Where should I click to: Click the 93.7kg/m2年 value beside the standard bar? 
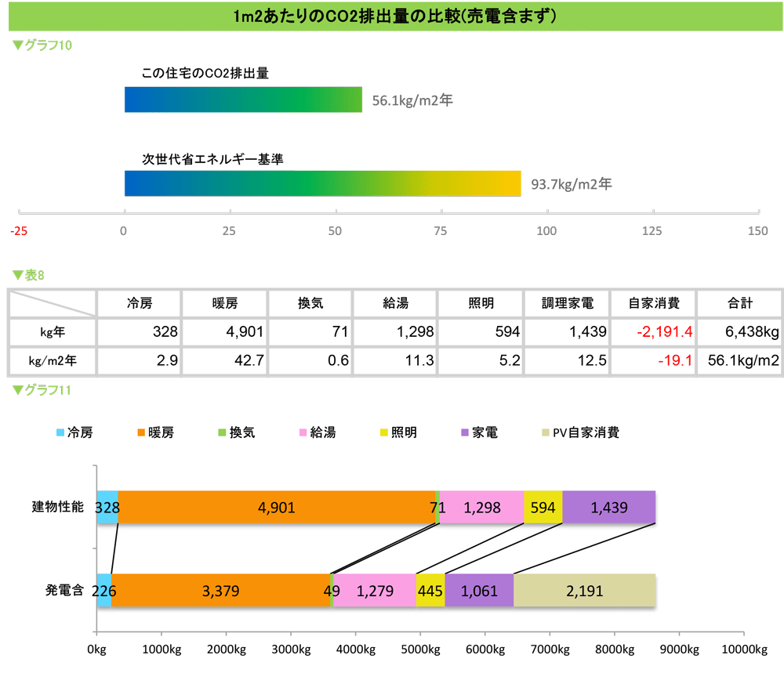[x=572, y=184]
